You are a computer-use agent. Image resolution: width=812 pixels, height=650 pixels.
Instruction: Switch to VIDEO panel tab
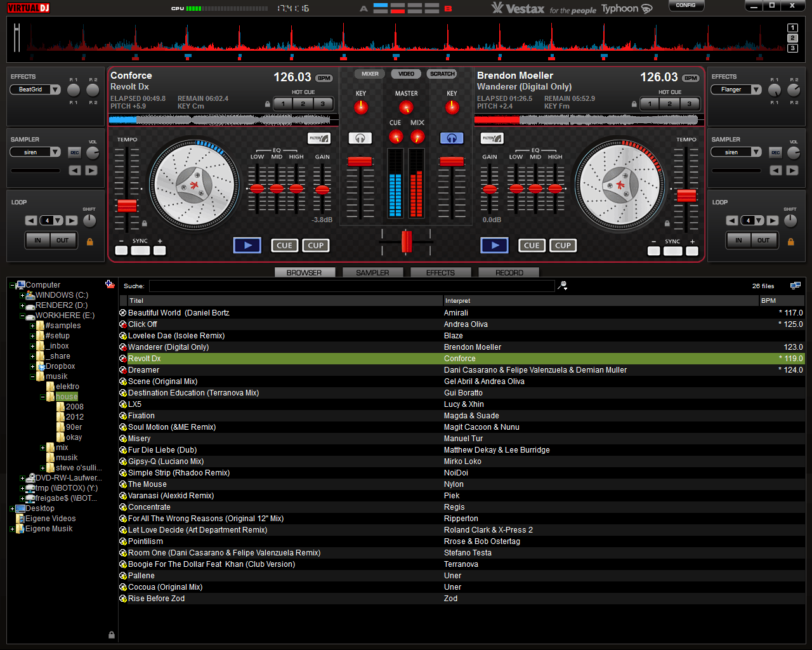click(x=406, y=74)
